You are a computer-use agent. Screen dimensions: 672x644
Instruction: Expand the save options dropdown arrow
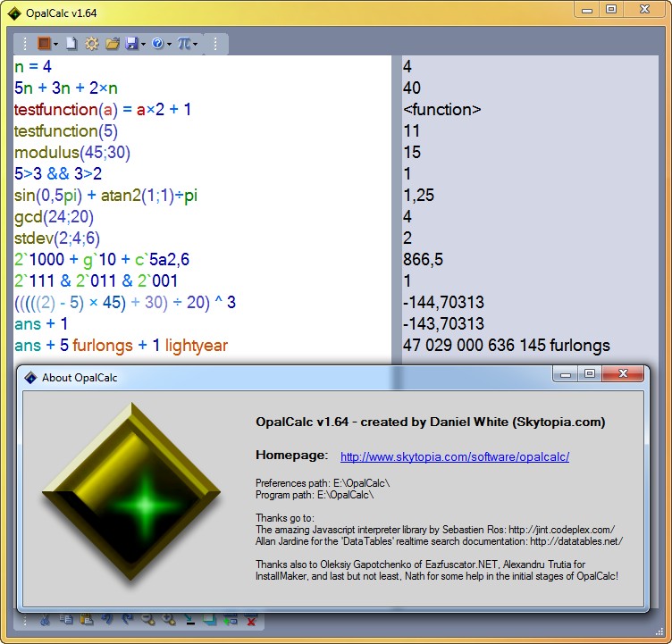143,44
